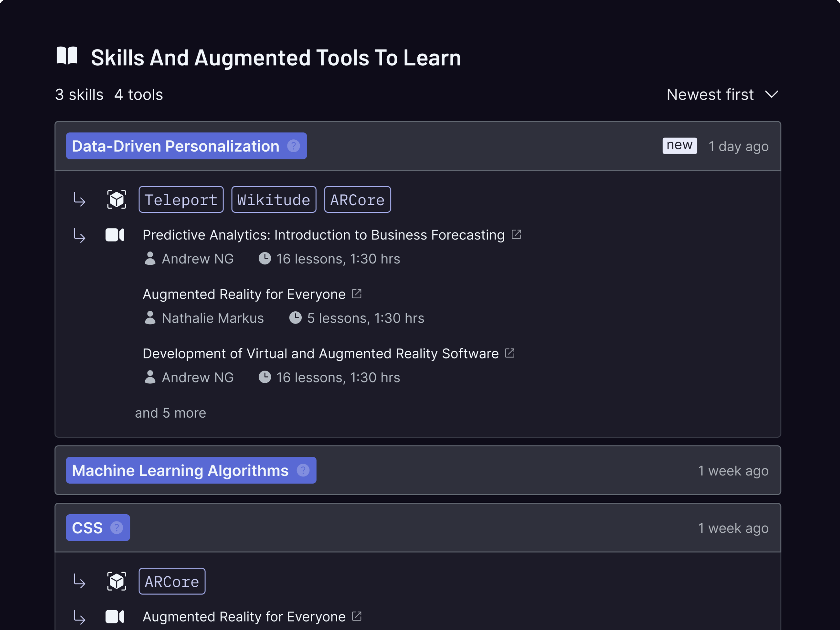This screenshot has width=840, height=630.
Task: Click the '3 skills' count
Action: point(79,95)
